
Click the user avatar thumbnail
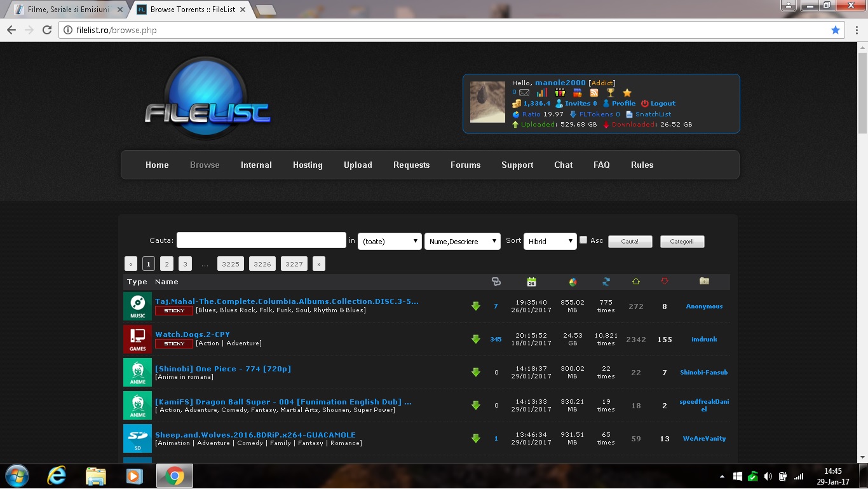tap(487, 102)
